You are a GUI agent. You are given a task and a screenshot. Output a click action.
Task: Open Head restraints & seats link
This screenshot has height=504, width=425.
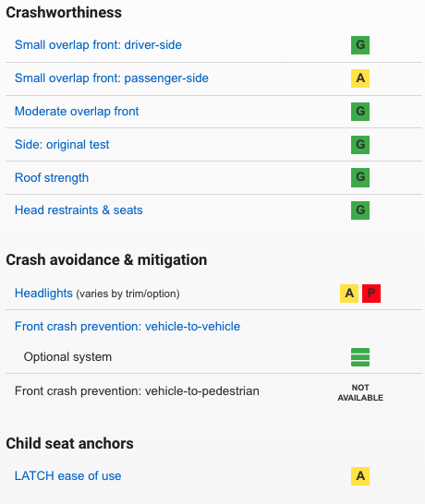pyautogui.click(x=79, y=210)
